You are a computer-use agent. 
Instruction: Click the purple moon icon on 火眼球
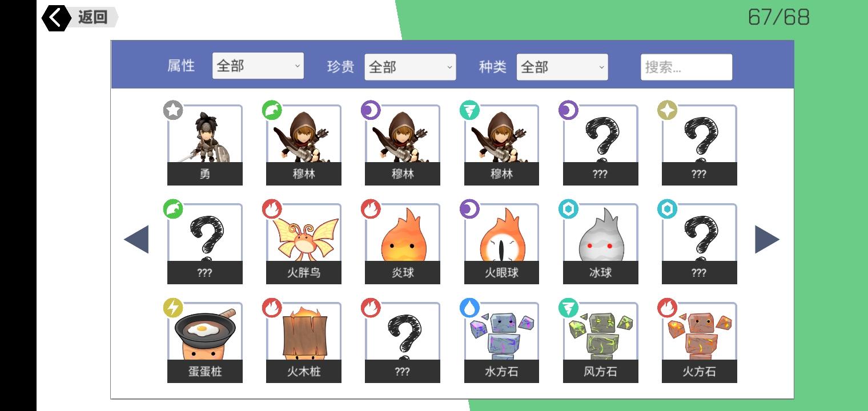click(x=469, y=209)
